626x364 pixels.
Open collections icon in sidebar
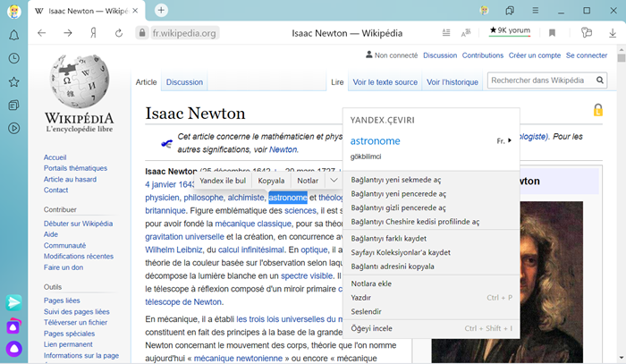14,105
